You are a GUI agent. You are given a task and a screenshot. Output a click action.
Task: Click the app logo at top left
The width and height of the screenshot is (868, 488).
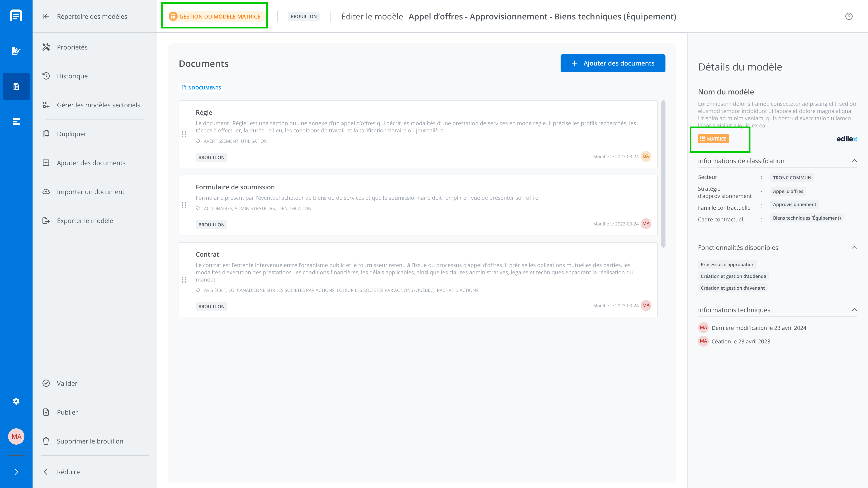click(16, 16)
